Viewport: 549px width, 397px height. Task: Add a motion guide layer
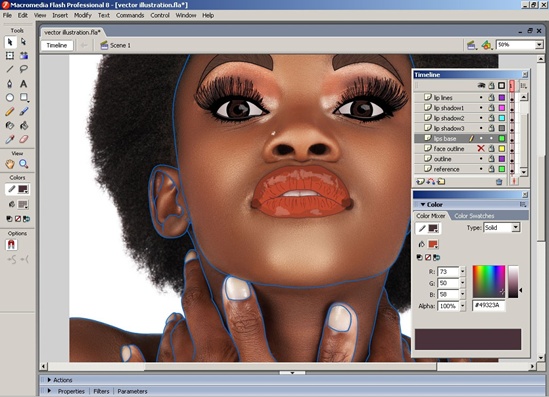(x=431, y=181)
